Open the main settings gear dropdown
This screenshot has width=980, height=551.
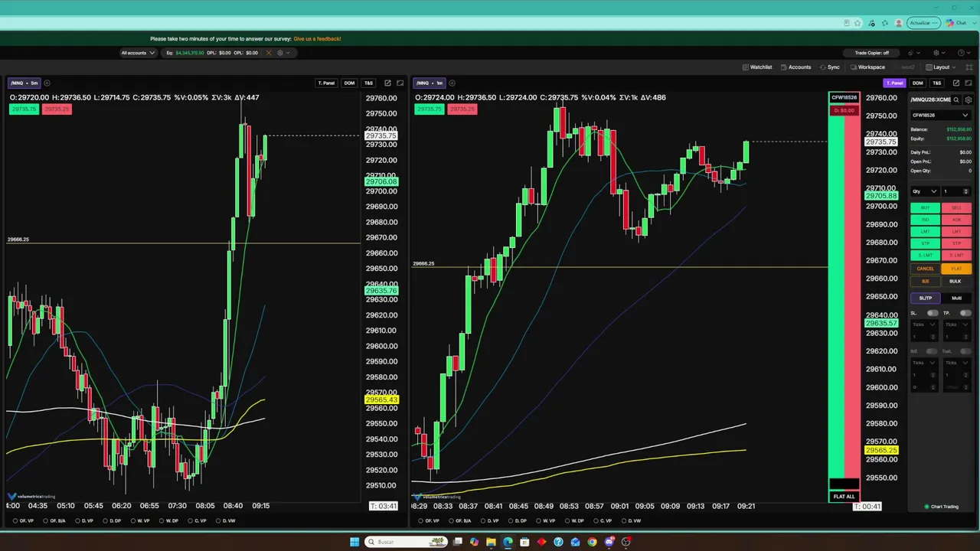click(938, 53)
